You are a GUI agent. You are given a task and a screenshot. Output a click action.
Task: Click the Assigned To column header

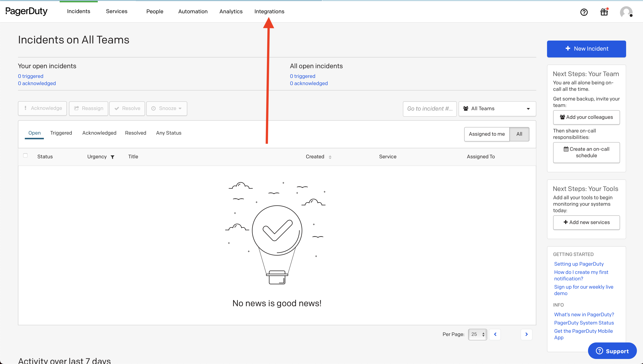tap(481, 157)
